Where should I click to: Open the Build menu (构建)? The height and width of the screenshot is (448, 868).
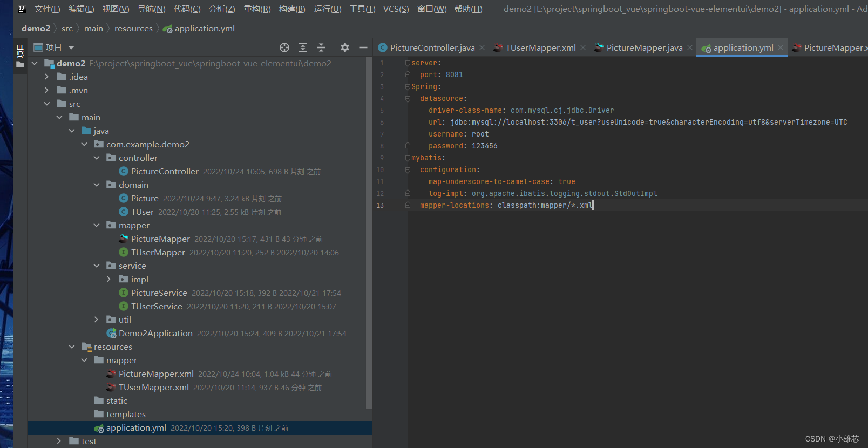click(292, 9)
